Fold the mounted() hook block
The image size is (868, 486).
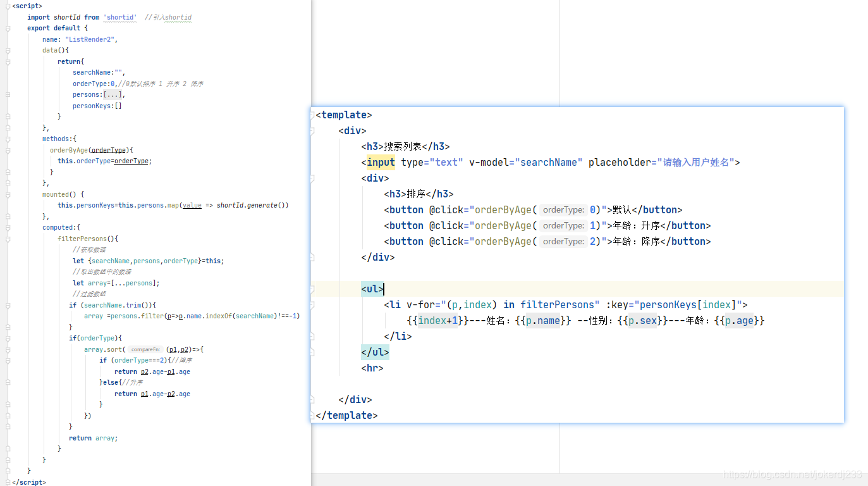click(x=8, y=194)
